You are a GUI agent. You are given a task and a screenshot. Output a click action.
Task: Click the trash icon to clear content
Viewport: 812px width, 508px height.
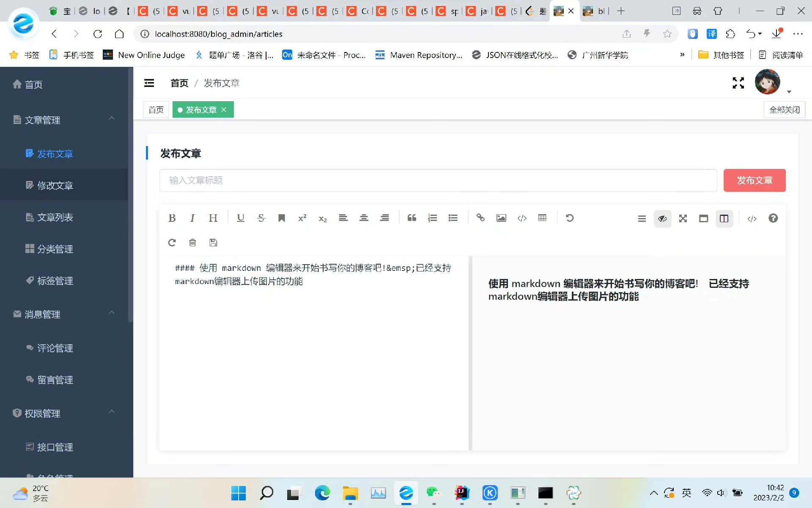click(192, 243)
